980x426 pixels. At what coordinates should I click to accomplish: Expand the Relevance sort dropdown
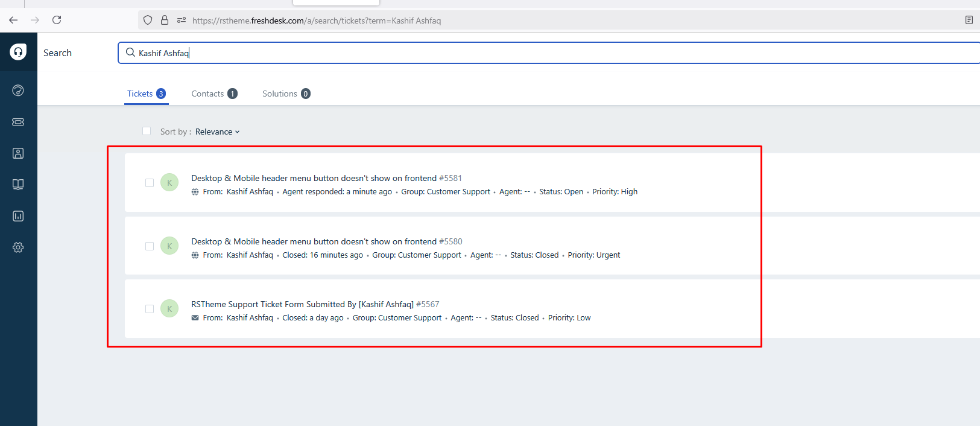click(x=217, y=132)
